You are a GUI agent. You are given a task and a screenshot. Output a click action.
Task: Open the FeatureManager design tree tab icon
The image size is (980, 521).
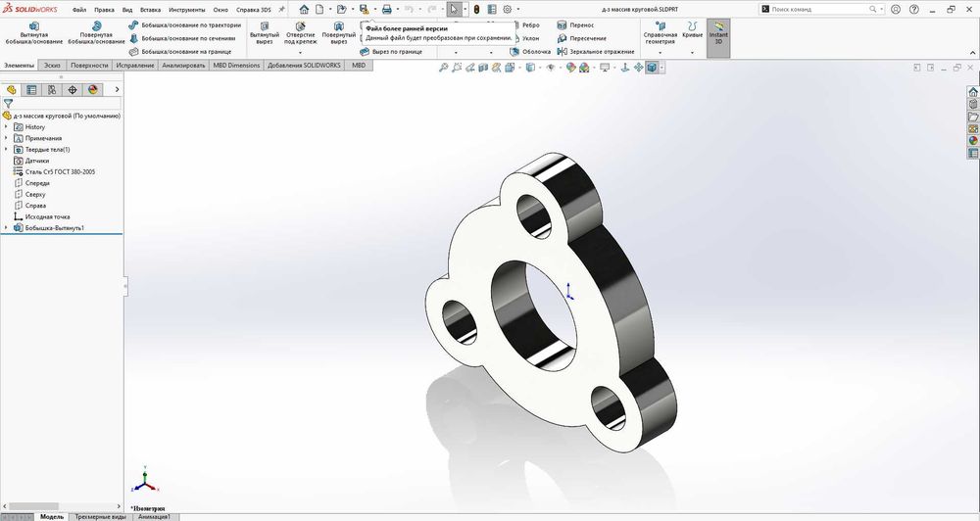tap(11, 90)
